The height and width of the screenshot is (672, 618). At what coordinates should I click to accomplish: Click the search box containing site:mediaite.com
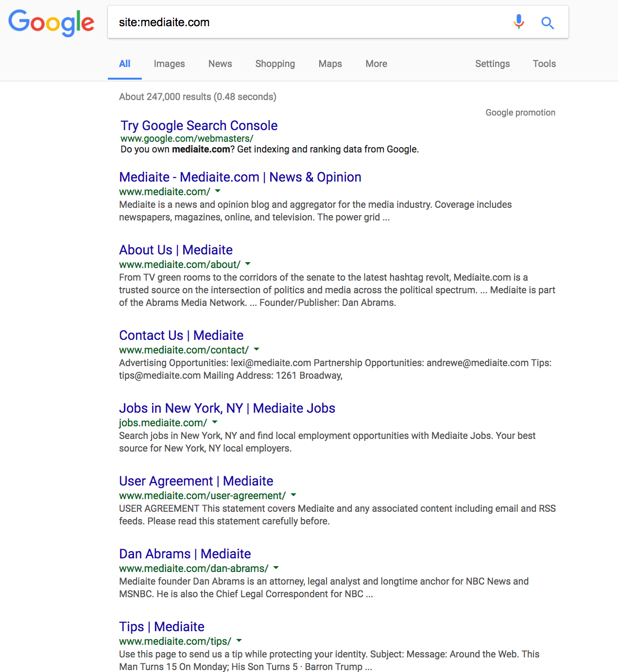click(x=311, y=22)
